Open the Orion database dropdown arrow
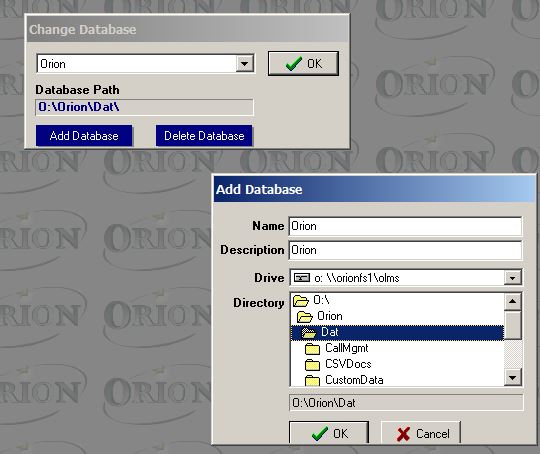540x454 pixels. point(245,64)
